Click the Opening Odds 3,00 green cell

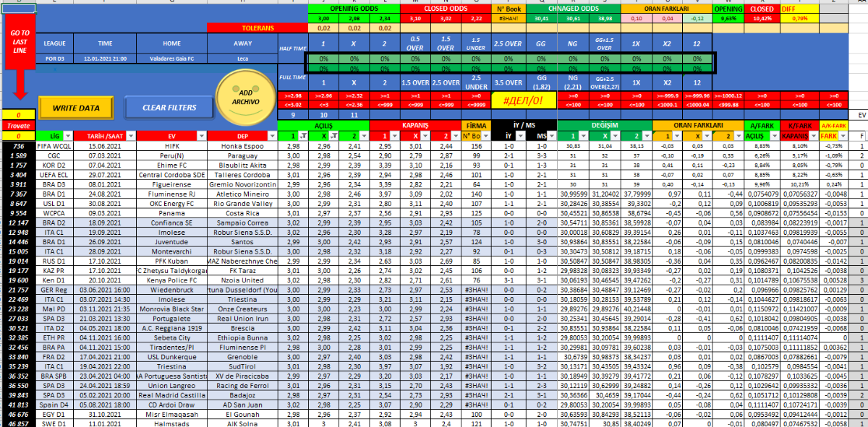(324, 18)
